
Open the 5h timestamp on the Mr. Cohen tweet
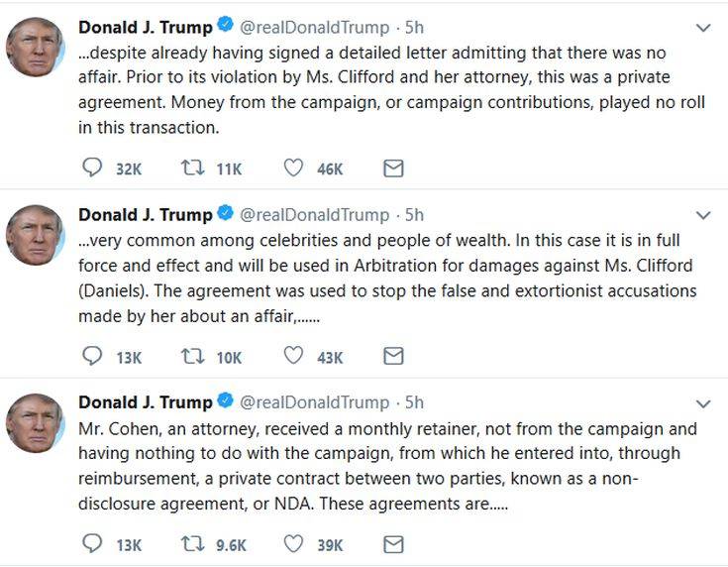[414, 401]
